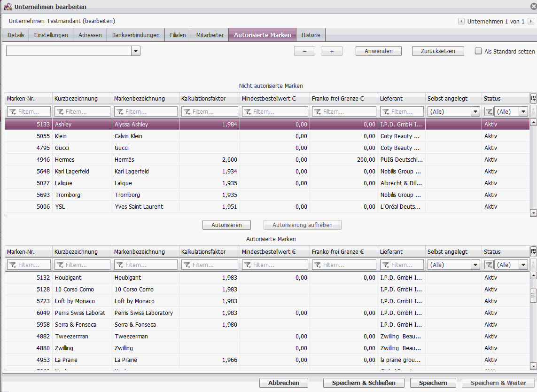The height and width of the screenshot is (392, 537).
Task: Click the Unternehmen bearbeiten window icon
Action: tap(8, 7)
